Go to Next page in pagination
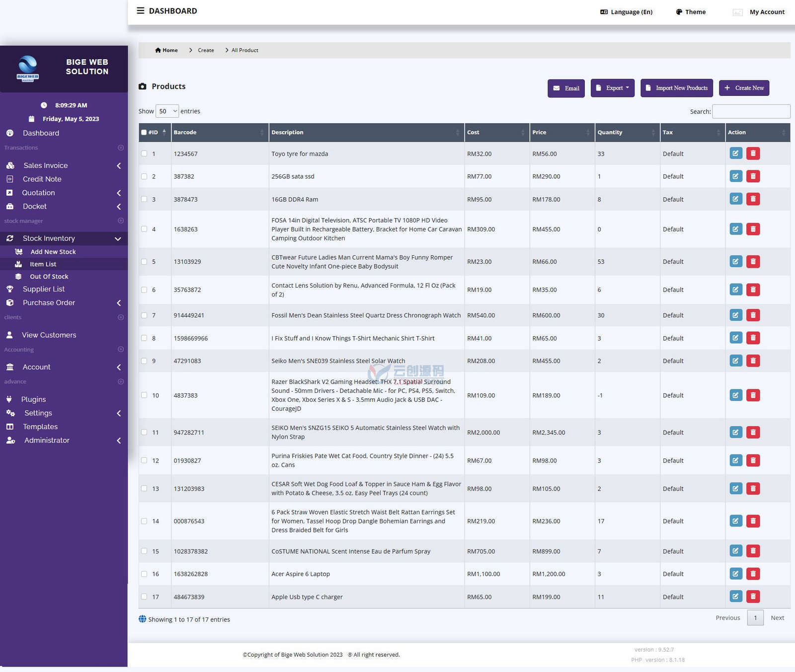Screen dimensions: 795x672 click(x=777, y=618)
